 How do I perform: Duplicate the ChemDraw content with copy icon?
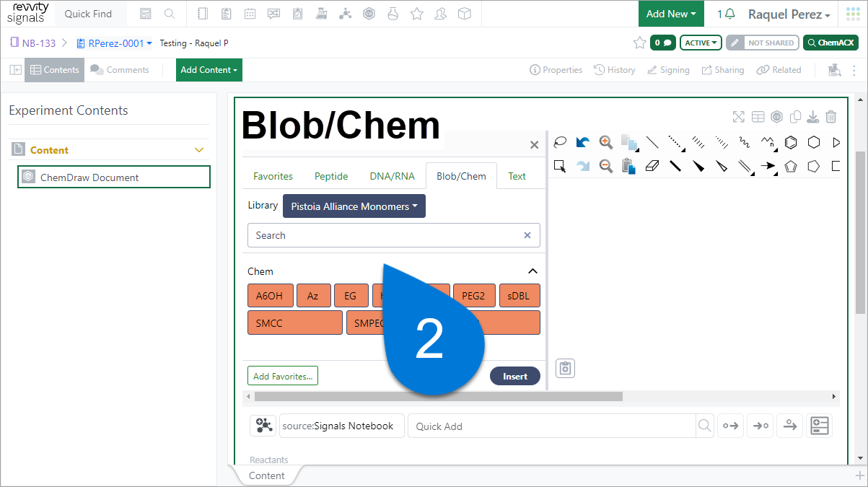(796, 117)
